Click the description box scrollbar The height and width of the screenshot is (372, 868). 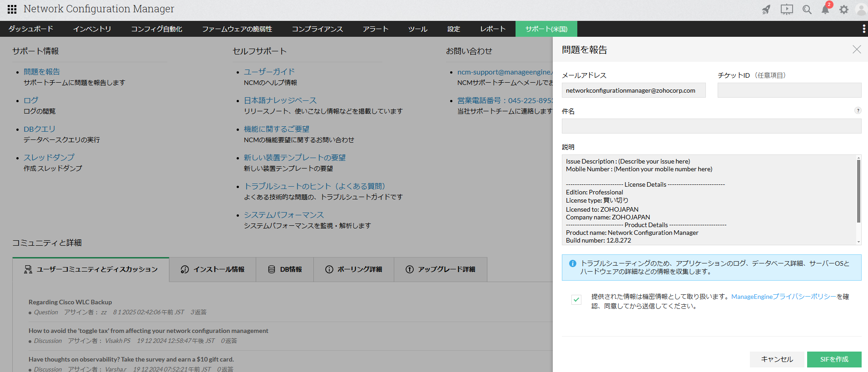click(x=858, y=191)
